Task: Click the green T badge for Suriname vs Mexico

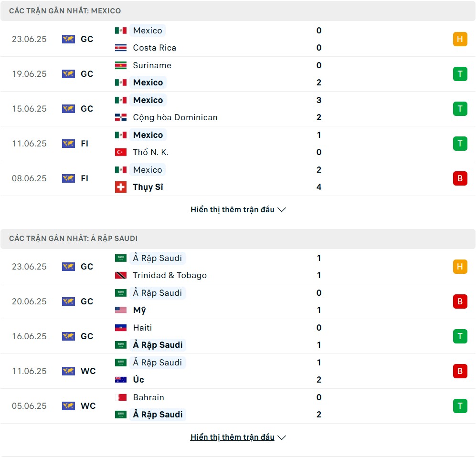Action: (460, 74)
